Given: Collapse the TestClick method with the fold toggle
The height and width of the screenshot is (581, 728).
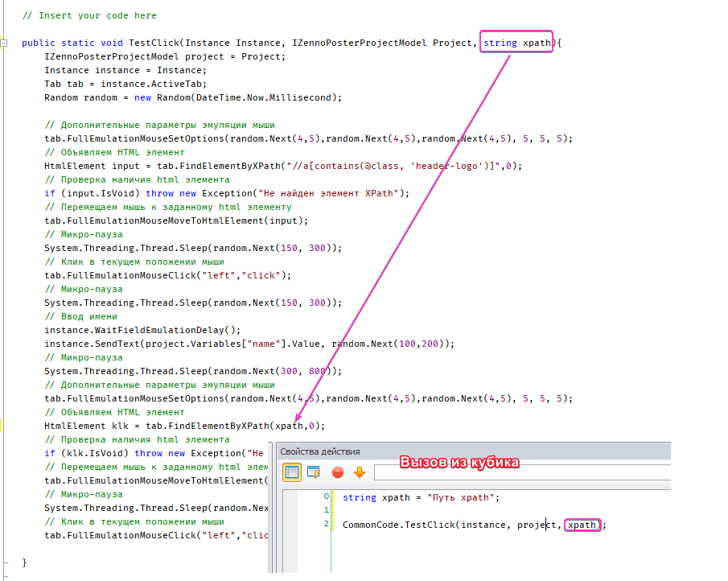Looking at the screenshot, I should pos(4,43).
